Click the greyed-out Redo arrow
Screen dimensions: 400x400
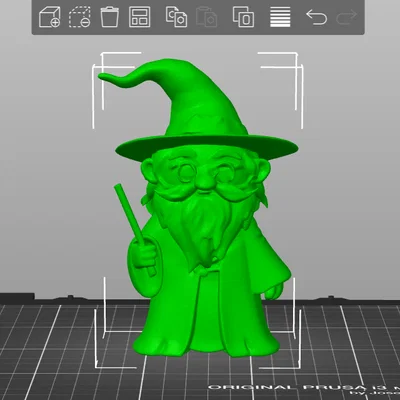pyautogui.click(x=347, y=17)
